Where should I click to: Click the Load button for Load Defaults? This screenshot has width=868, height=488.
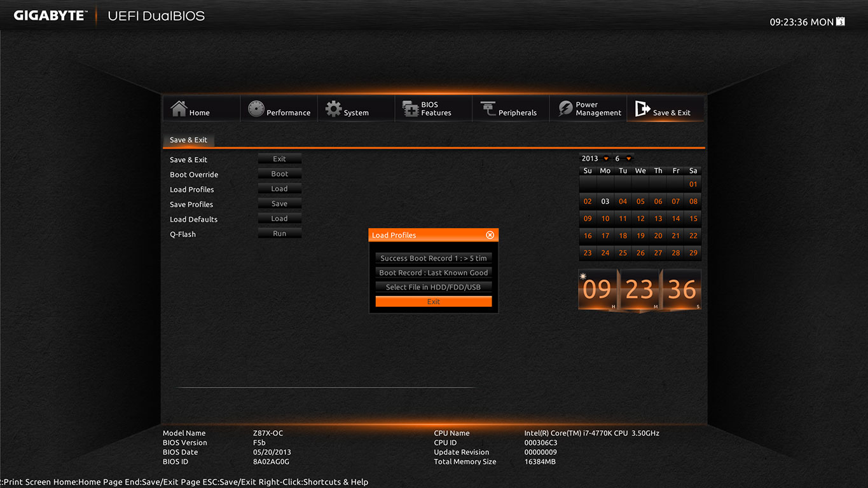(x=280, y=219)
